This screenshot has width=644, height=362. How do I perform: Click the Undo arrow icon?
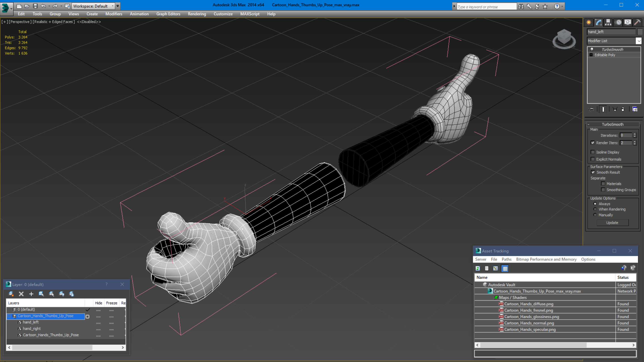[x=43, y=6]
